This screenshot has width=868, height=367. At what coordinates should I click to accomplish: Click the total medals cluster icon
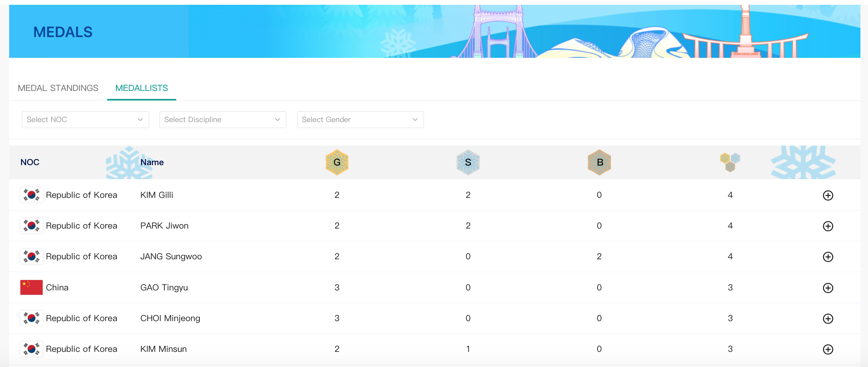(730, 162)
